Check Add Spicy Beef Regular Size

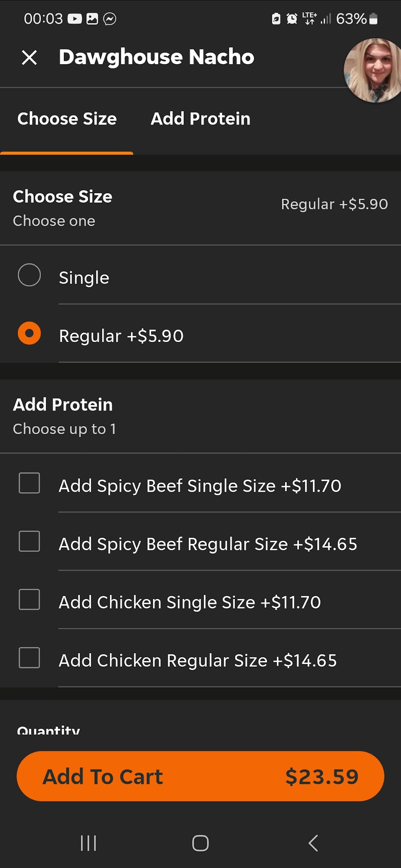29,542
